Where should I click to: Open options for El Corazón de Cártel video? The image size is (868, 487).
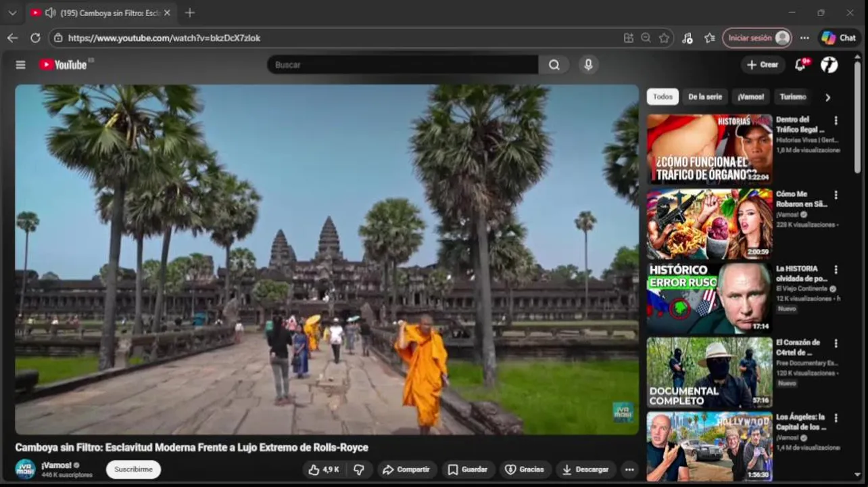click(836, 344)
